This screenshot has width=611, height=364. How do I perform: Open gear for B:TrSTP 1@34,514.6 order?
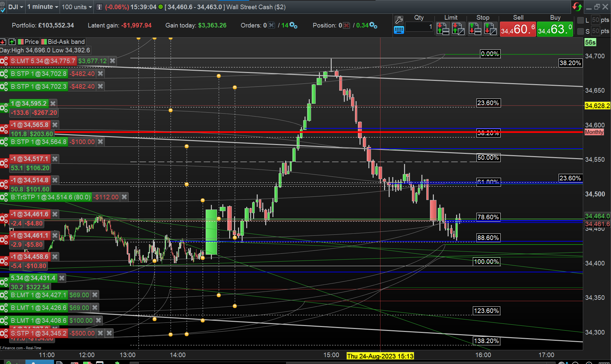(4, 197)
